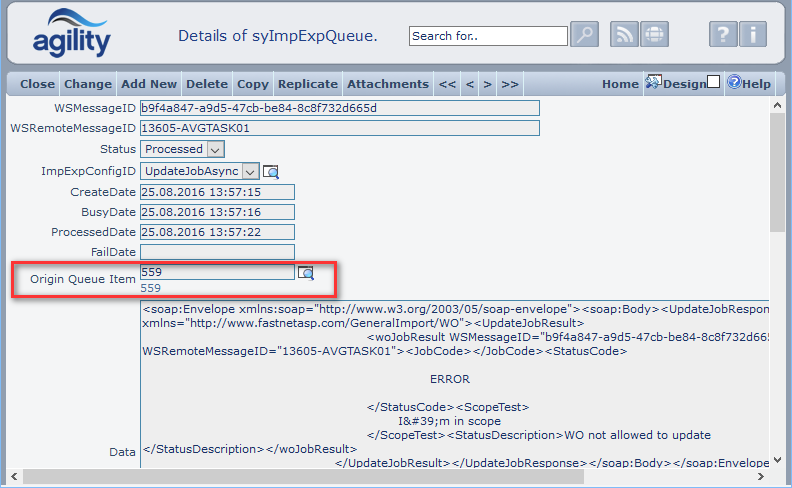Click the BusyDate field
The width and height of the screenshot is (792, 488).
217,212
